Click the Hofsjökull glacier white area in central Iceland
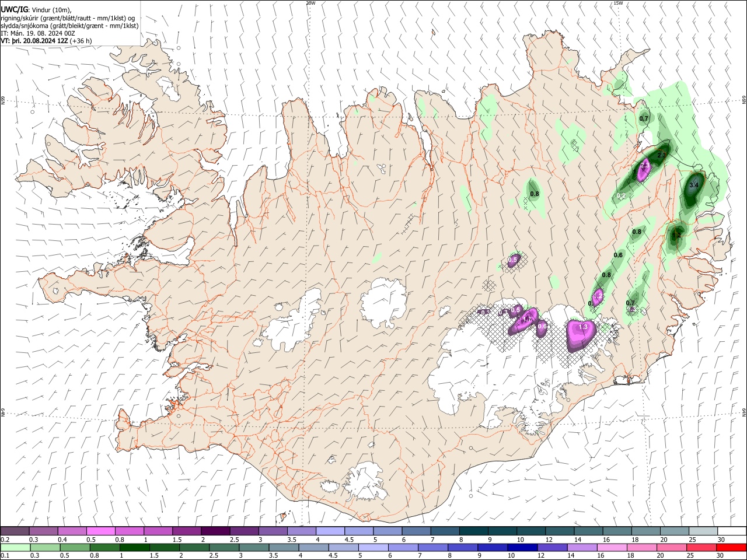The height and width of the screenshot is (560, 747). pyautogui.click(x=383, y=303)
